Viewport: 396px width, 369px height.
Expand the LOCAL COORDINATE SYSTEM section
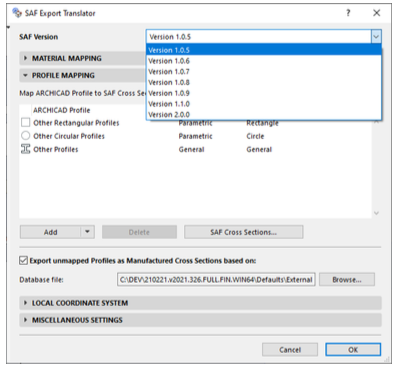pyautogui.click(x=25, y=303)
